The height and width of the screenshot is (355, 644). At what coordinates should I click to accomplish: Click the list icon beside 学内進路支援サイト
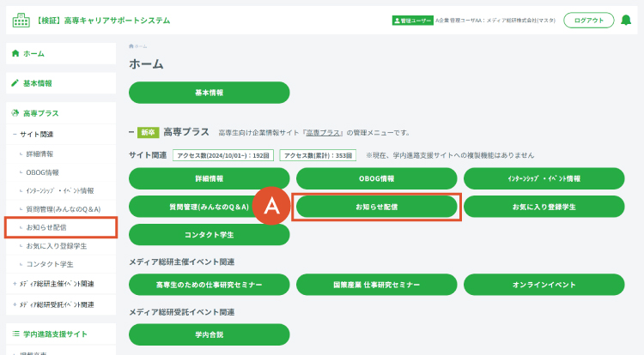pos(15,334)
